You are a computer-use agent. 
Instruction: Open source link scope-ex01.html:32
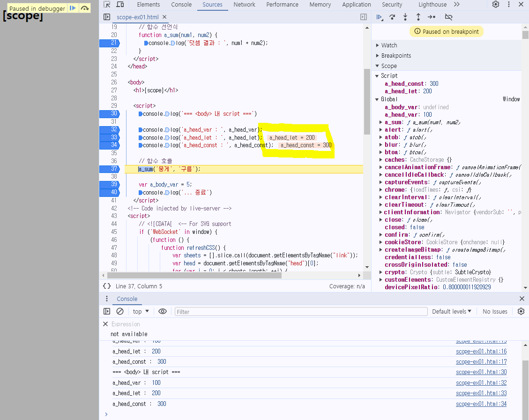coord(481,383)
